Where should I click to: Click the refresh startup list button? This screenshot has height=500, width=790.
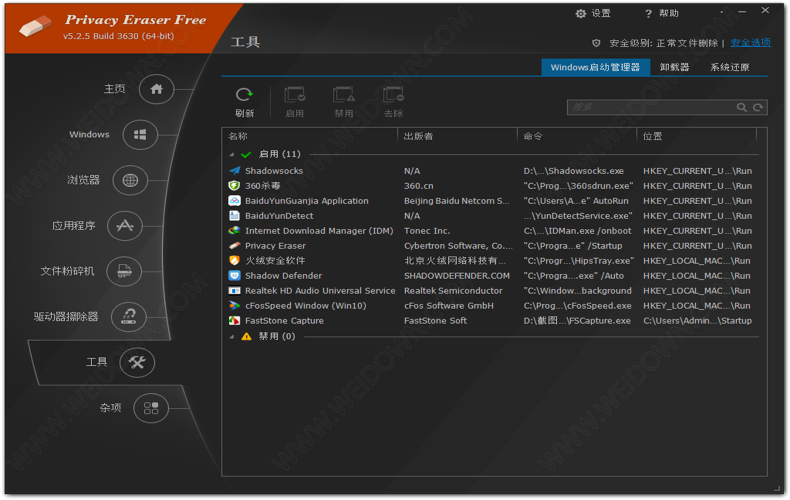[244, 102]
